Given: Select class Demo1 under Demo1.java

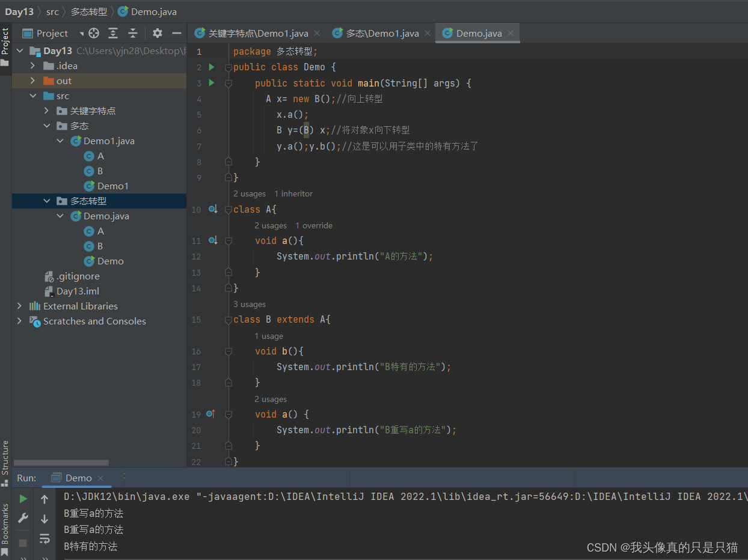Looking at the screenshot, I should pos(106,186).
